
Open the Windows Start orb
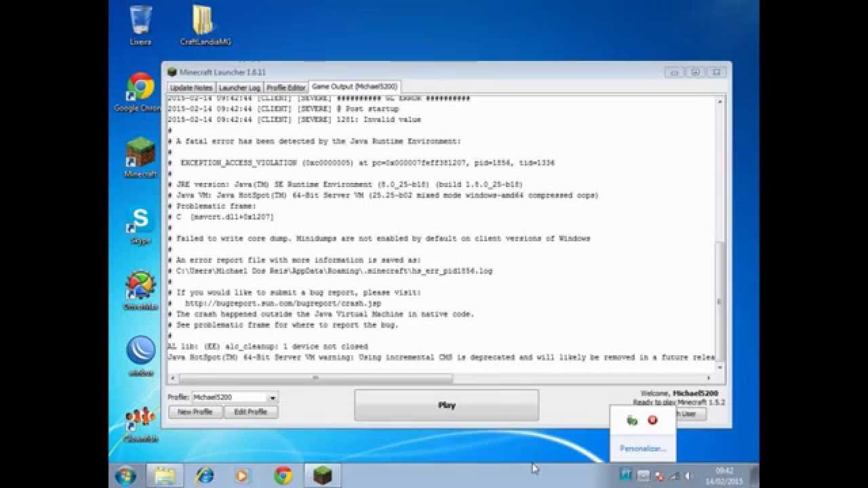point(125,476)
